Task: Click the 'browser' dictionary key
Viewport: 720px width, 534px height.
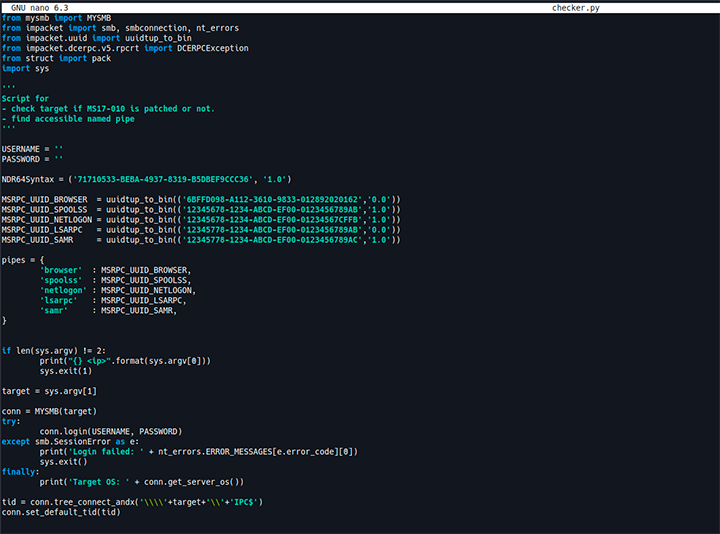Action: [61, 270]
